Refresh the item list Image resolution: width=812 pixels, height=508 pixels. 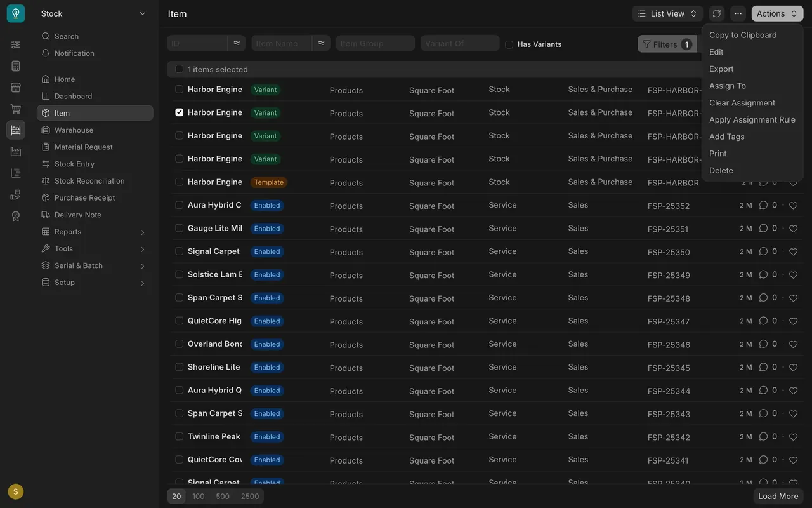click(x=717, y=13)
